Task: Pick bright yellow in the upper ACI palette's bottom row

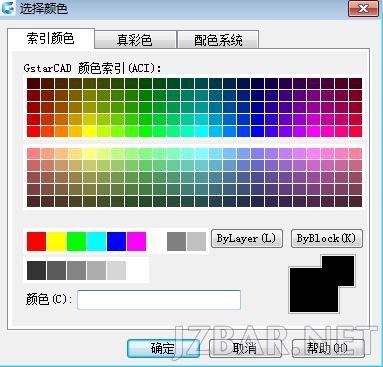Action: tap(89, 131)
